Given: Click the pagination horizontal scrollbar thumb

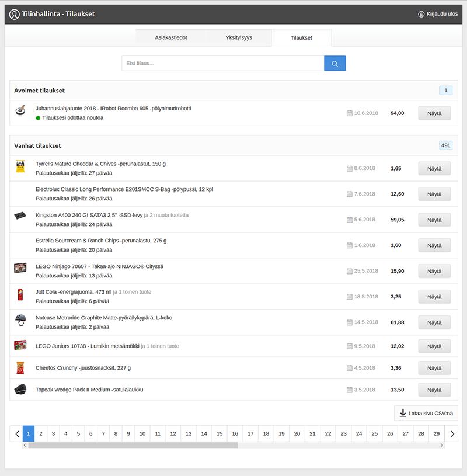Looking at the screenshot, I should click(133, 445).
